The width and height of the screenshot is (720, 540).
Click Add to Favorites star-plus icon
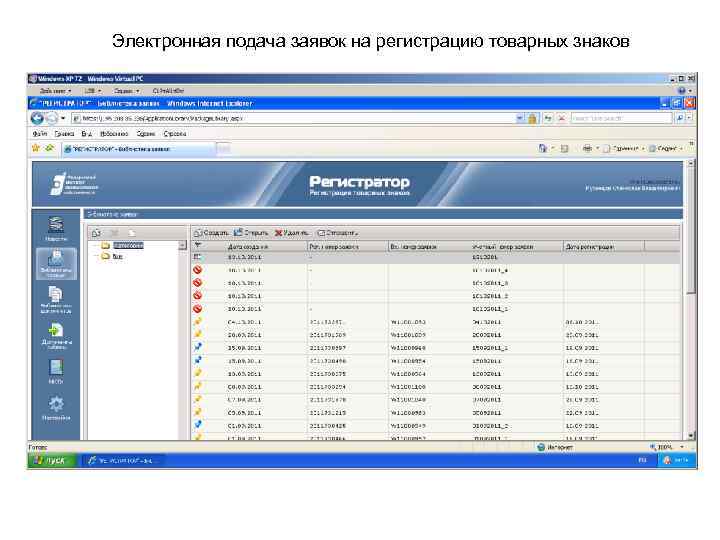(50, 148)
